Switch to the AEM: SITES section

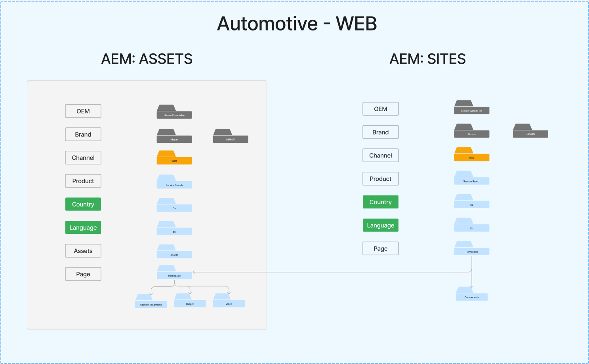pos(428,59)
